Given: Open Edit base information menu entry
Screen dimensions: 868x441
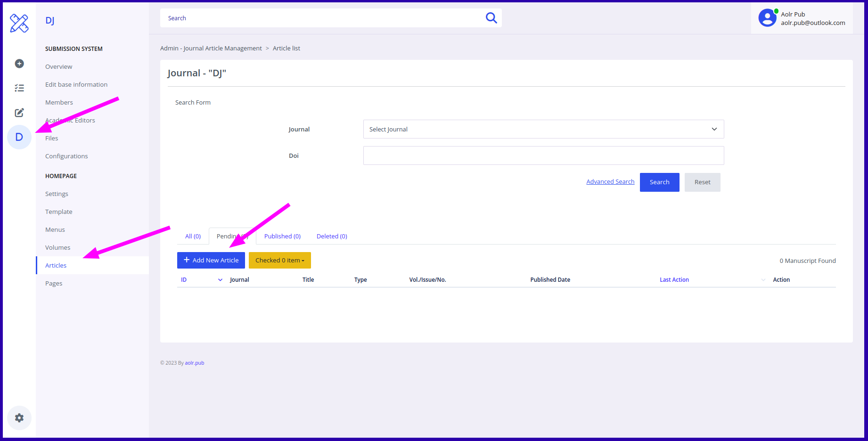Looking at the screenshot, I should (76, 84).
